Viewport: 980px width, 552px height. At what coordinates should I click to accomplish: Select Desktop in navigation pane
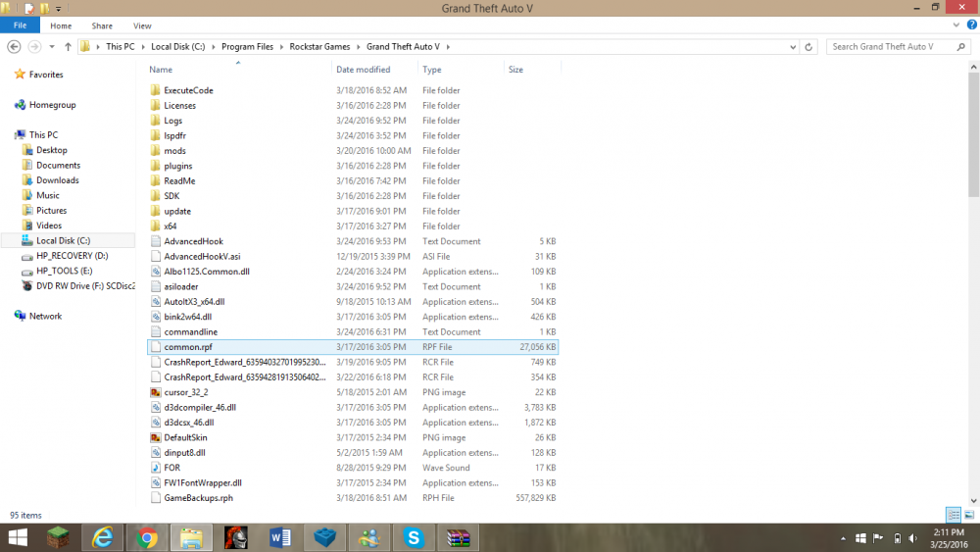pyautogui.click(x=51, y=150)
